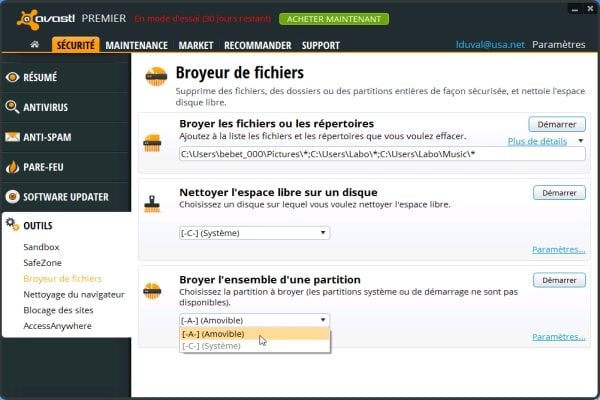Click the lduval@usa.net account link
This screenshot has height=400, width=600.
click(x=490, y=44)
